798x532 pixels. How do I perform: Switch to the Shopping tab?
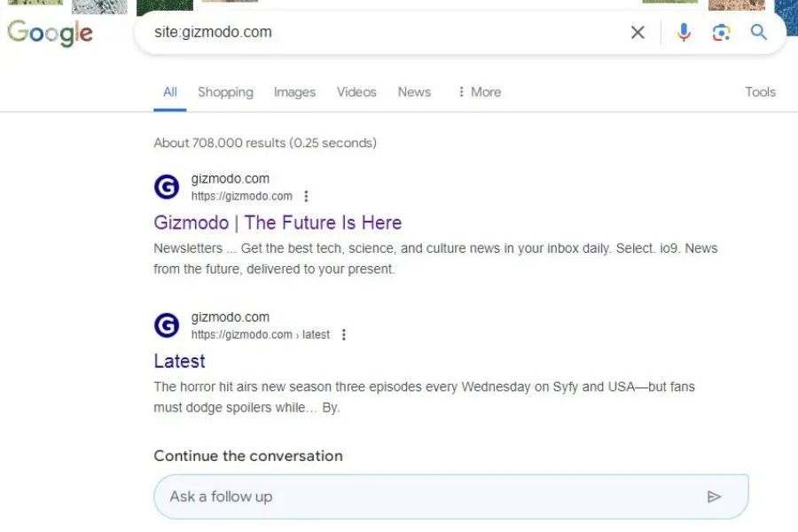[225, 92]
